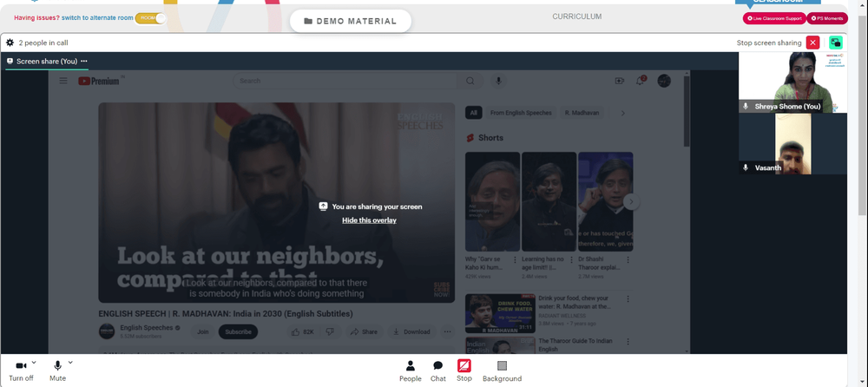Open YouTube account avatar

[x=664, y=81]
